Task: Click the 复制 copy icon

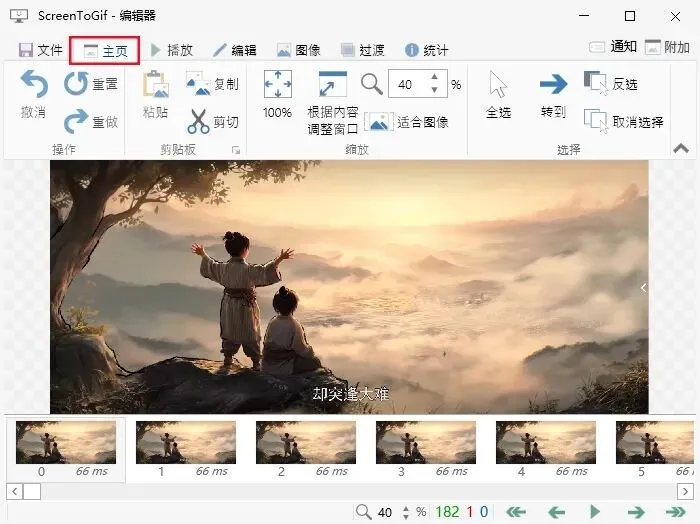Action: (x=198, y=84)
